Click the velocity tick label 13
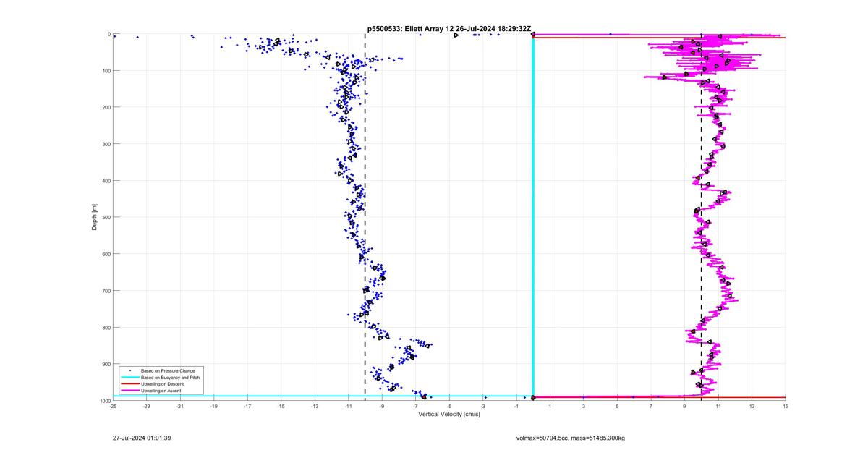868x450 pixels. coord(752,407)
